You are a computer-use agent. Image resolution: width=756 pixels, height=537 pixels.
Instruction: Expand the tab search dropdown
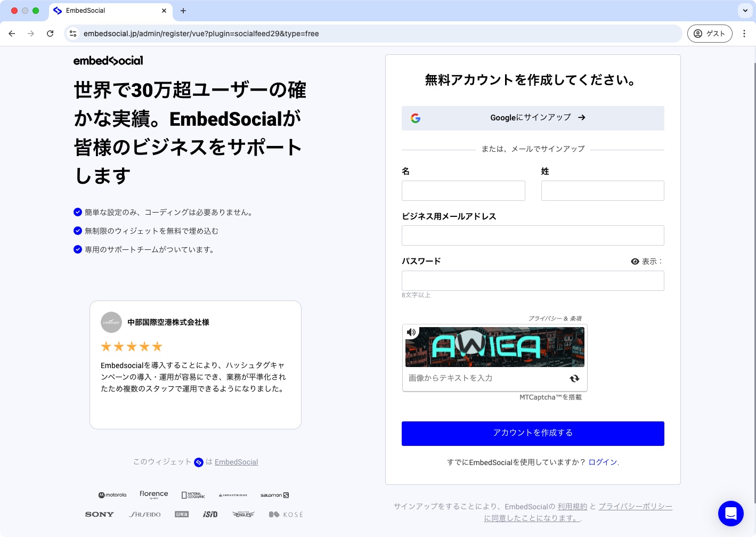click(745, 11)
